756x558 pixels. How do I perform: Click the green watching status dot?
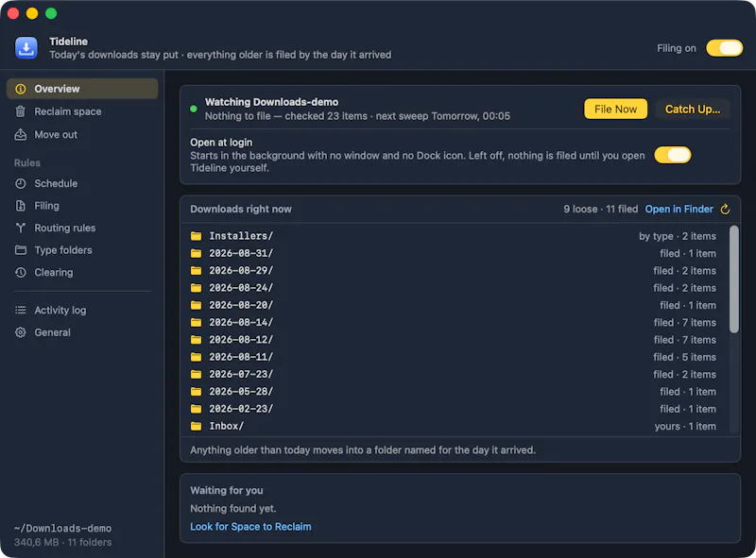[x=194, y=109]
